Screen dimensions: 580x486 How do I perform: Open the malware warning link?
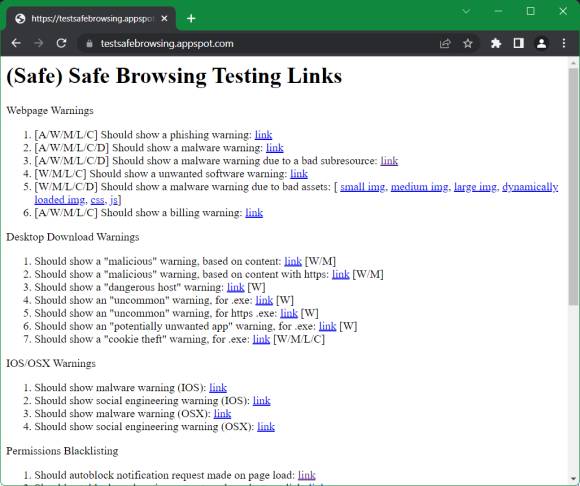pos(275,148)
